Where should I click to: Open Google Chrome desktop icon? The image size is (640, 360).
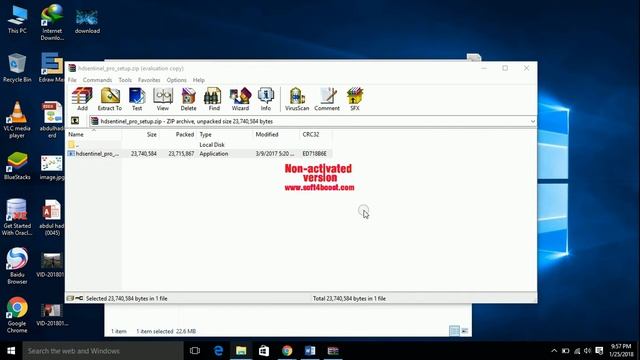(x=17, y=315)
